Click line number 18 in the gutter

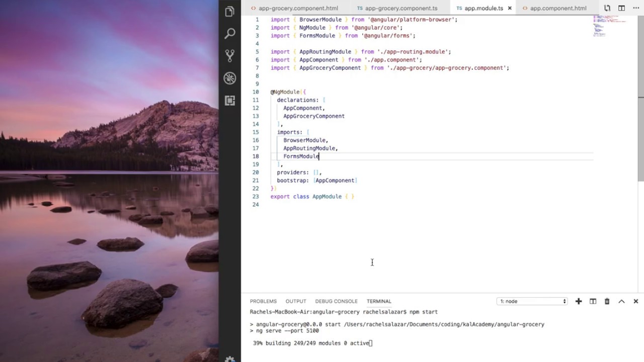(x=256, y=156)
